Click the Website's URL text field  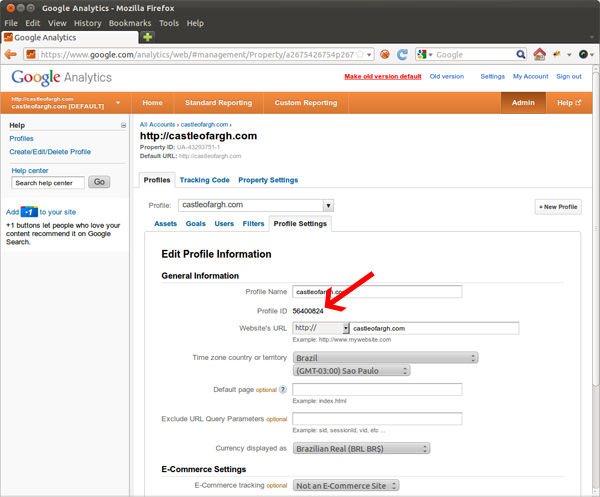(x=435, y=328)
